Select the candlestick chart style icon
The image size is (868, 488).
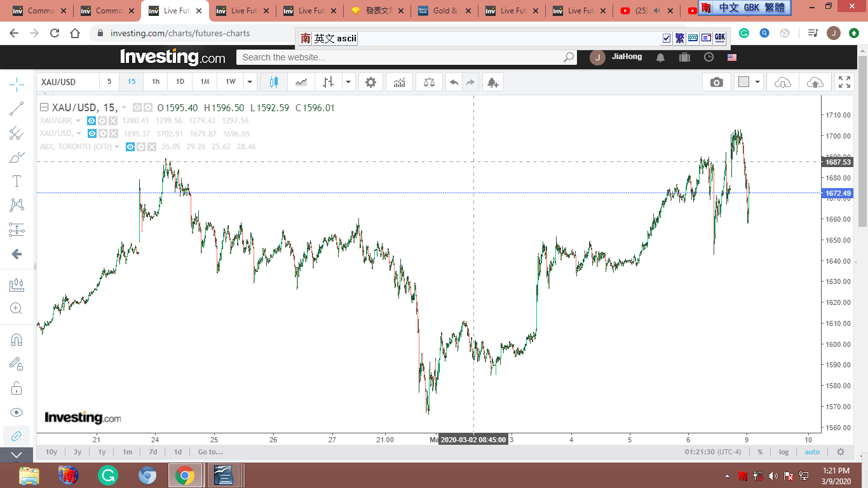click(274, 82)
